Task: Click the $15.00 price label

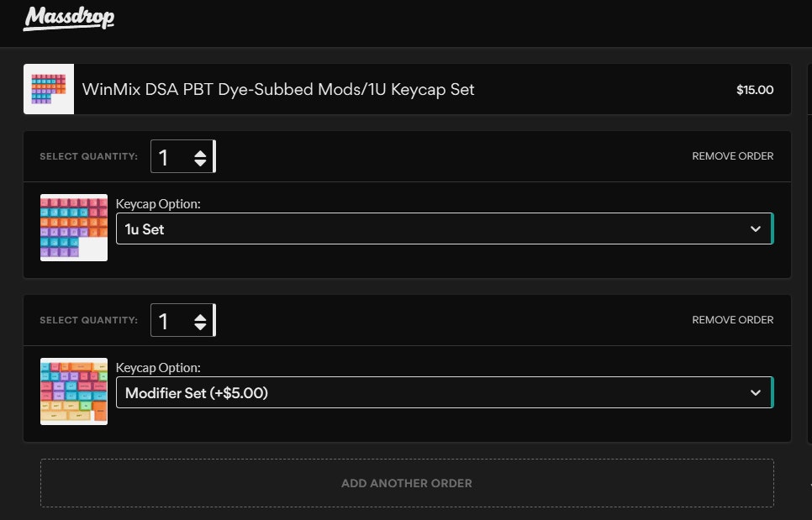Action: (754, 90)
